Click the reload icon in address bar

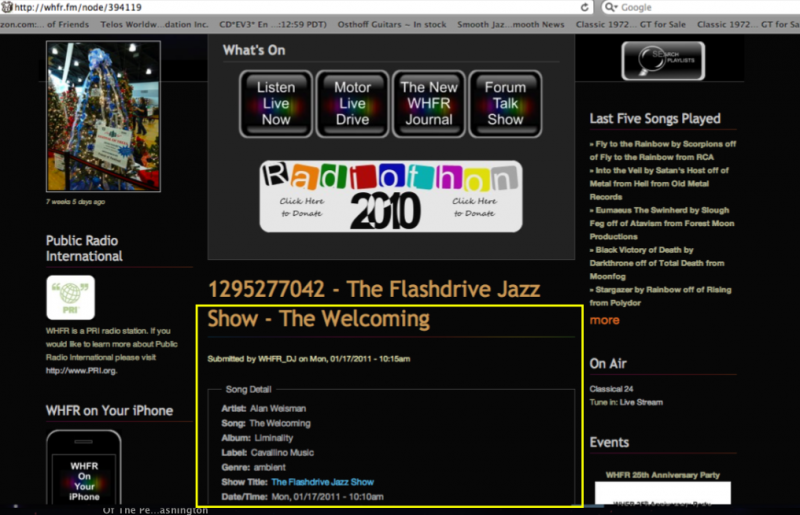(583, 7)
